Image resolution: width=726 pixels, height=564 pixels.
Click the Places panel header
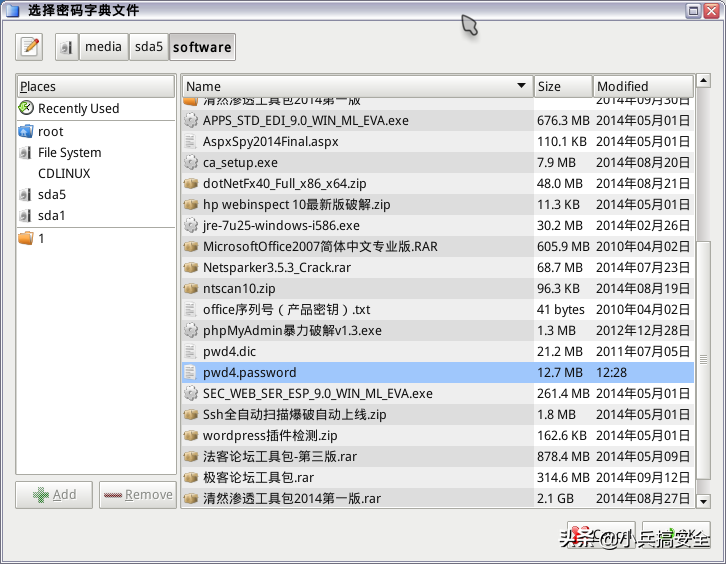(95, 86)
